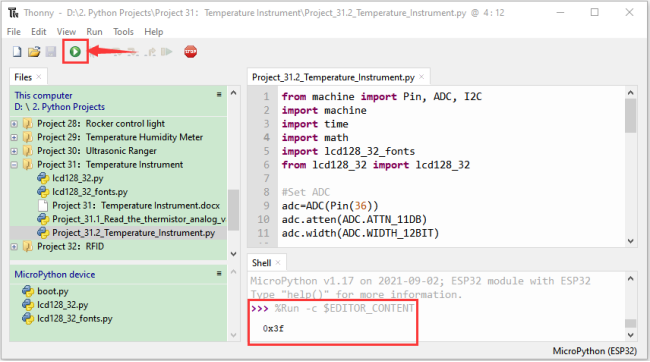This screenshot has height=362, width=650.
Task: Click the document icon of the .docx file
Action: point(43,206)
